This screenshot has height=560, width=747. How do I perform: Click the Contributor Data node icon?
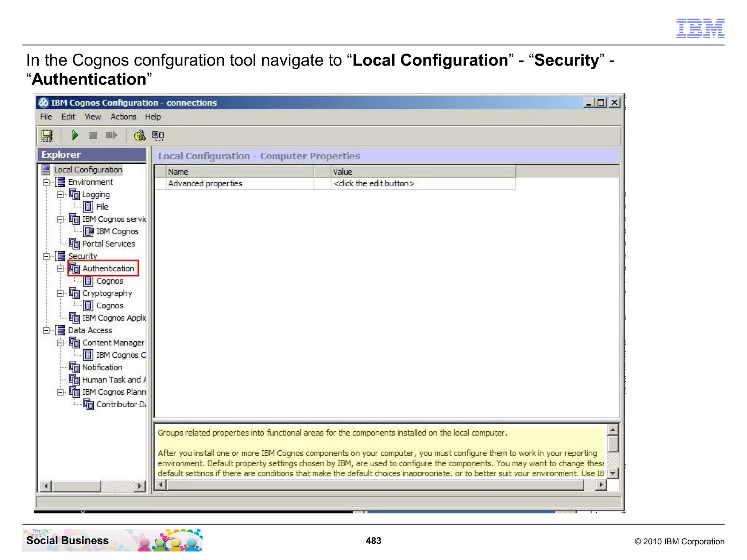pyautogui.click(x=88, y=404)
